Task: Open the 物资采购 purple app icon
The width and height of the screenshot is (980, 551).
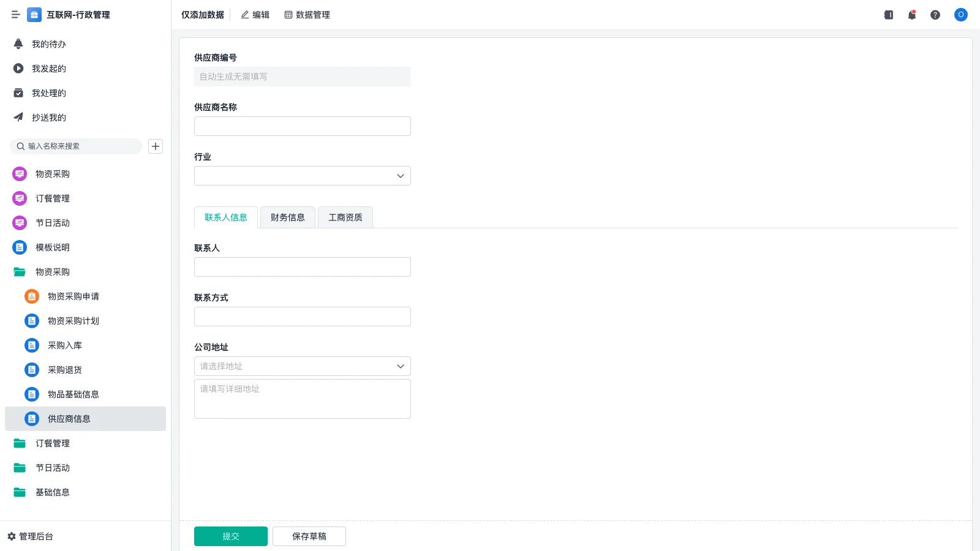Action: tap(19, 173)
